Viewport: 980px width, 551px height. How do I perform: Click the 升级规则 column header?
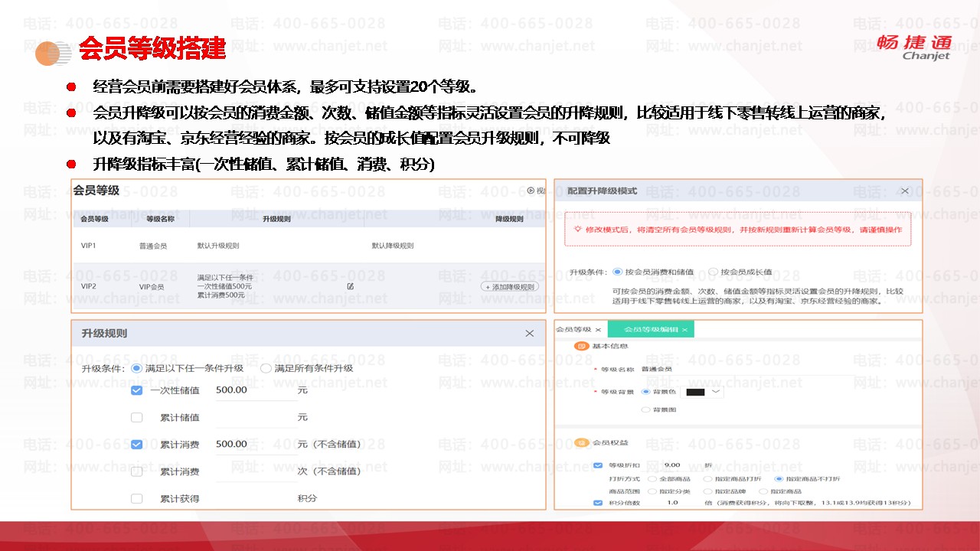click(x=276, y=219)
